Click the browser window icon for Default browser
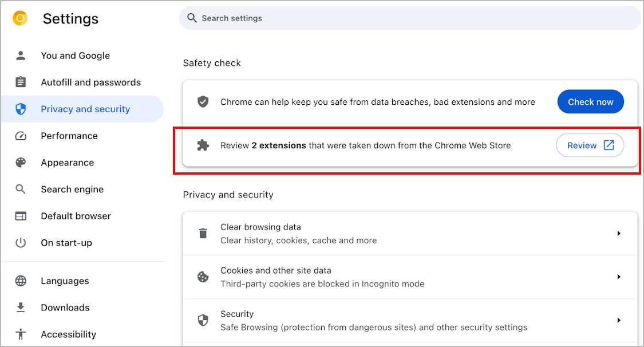644x347 pixels. (x=21, y=216)
